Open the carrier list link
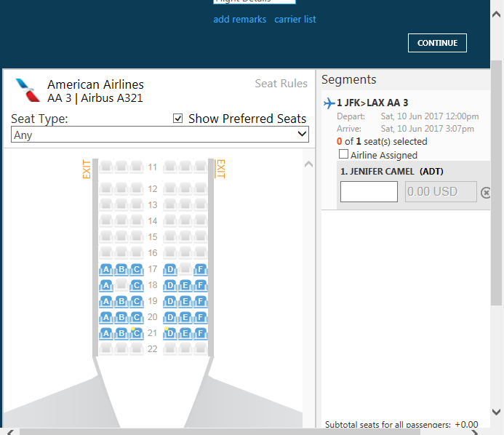Image resolution: width=504 pixels, height=435 pixels. pyautogui.click(x=295, y=20)
